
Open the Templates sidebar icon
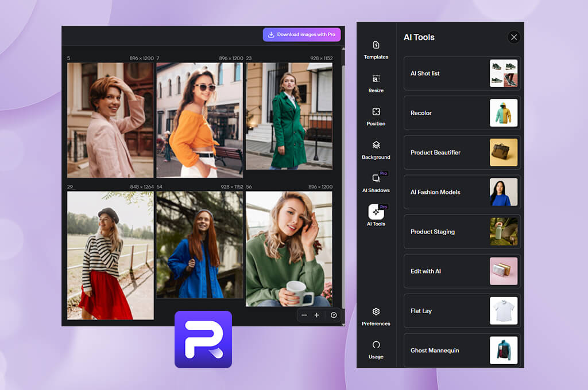pyautogui.click(x=376, y=45)
